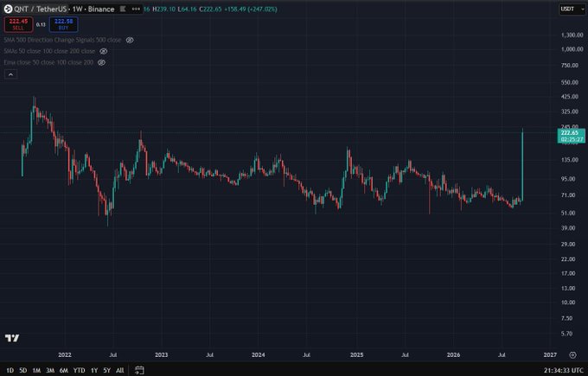588x376 pixels.
Task: Click the 5.70 price axis label
Action: [567, 334]
